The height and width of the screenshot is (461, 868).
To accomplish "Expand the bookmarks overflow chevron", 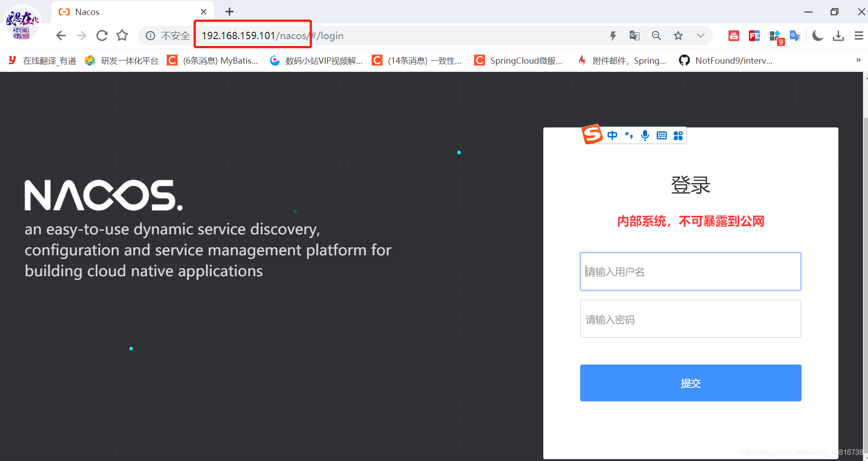I will [x=858, y=60].
